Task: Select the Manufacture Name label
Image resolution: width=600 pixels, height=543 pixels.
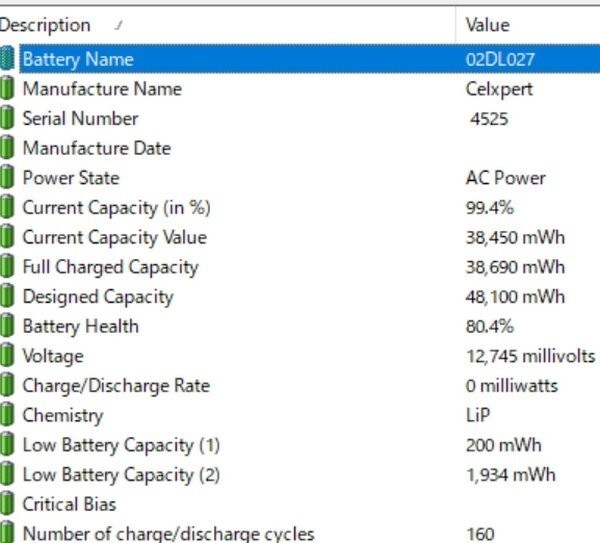Action: point(102,89)
